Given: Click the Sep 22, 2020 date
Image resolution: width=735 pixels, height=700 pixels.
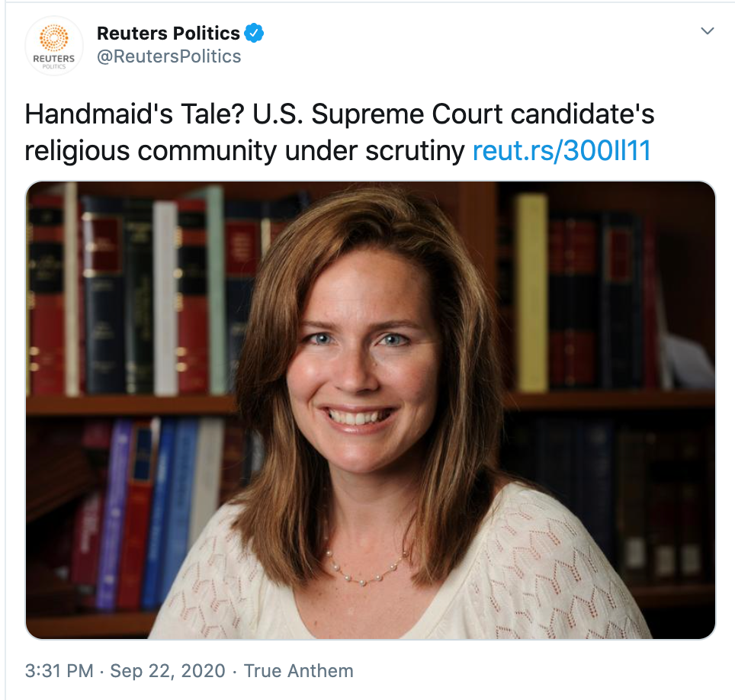Looking at the screenshot, I should tap(168, 671).
